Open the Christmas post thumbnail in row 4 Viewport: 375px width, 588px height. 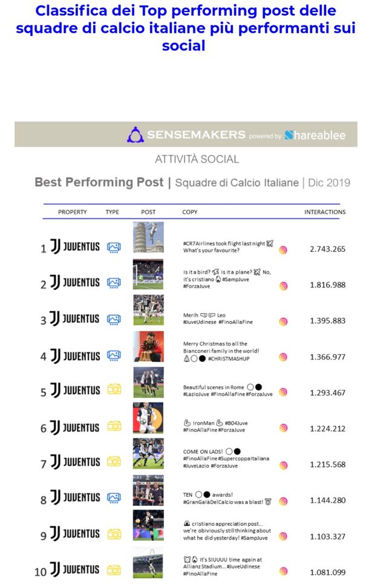click(x=148, y=346)
